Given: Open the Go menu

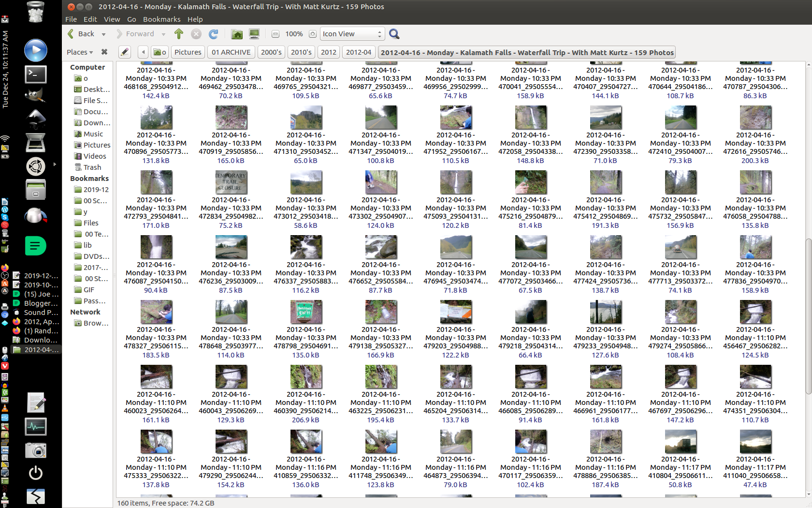Looking at the screenshot, I should pyautogui.click(x=131, y=19).
